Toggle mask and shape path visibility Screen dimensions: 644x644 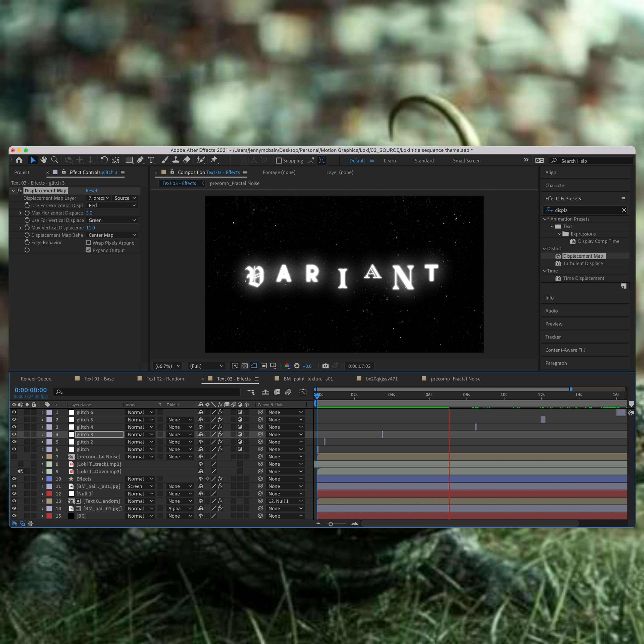click(x=254, y=366)
